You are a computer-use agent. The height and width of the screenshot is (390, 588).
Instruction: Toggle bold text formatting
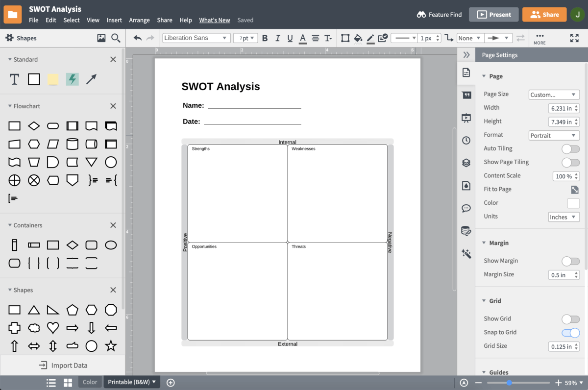pyautogui.click(x=265, y=38)
